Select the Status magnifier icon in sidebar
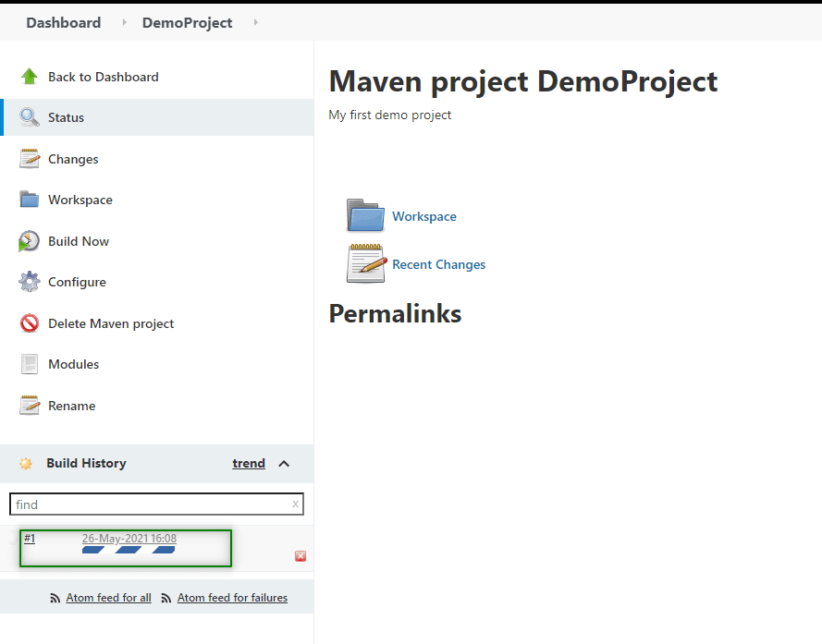 point(28,117)
